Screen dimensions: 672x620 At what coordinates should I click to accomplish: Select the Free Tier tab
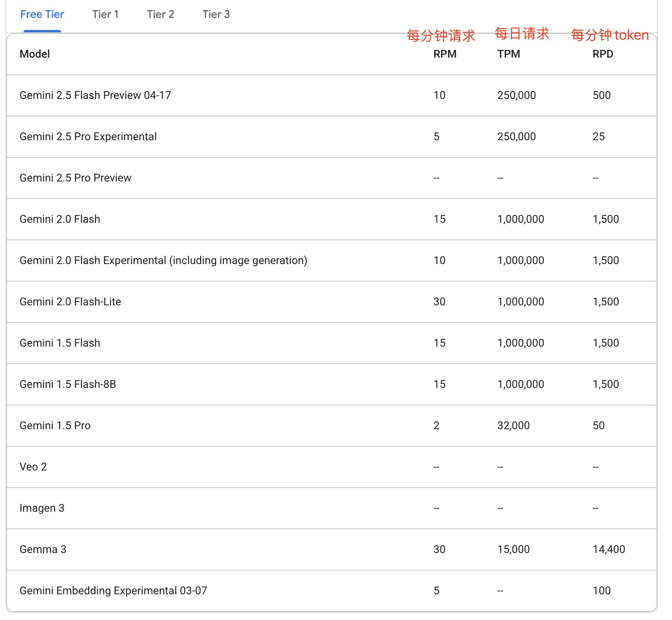42,14
